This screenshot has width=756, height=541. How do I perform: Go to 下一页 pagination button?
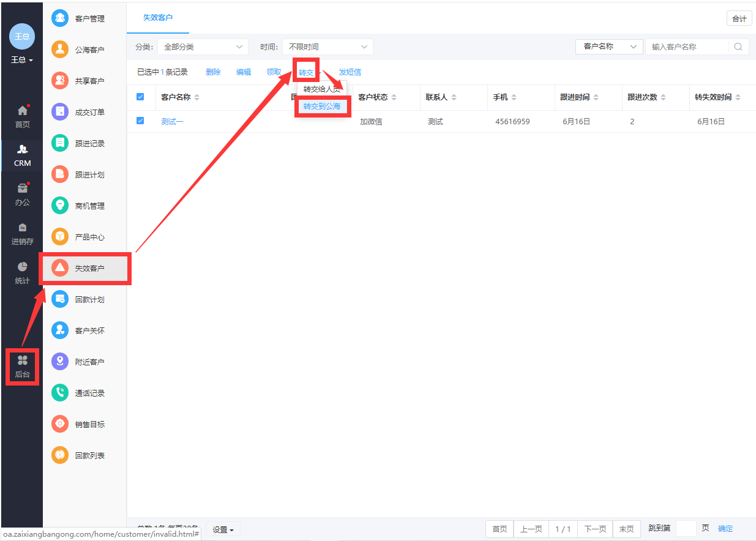(595, 529)
